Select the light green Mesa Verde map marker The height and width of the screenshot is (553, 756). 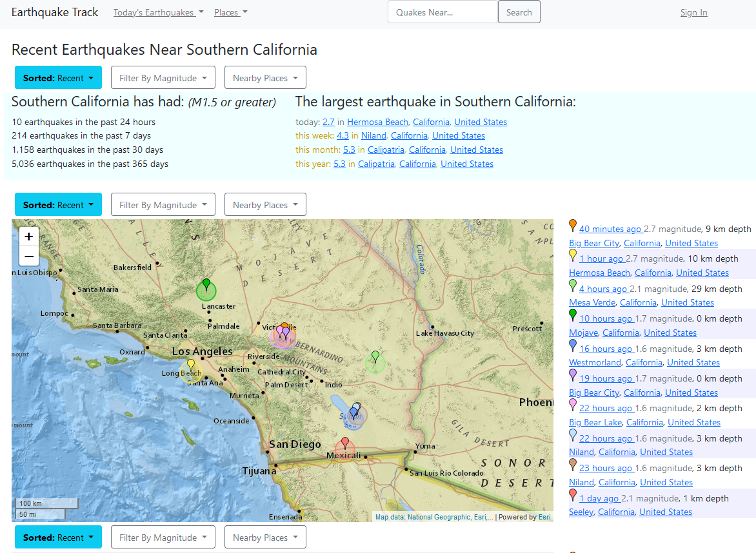(x=375, y=357)
